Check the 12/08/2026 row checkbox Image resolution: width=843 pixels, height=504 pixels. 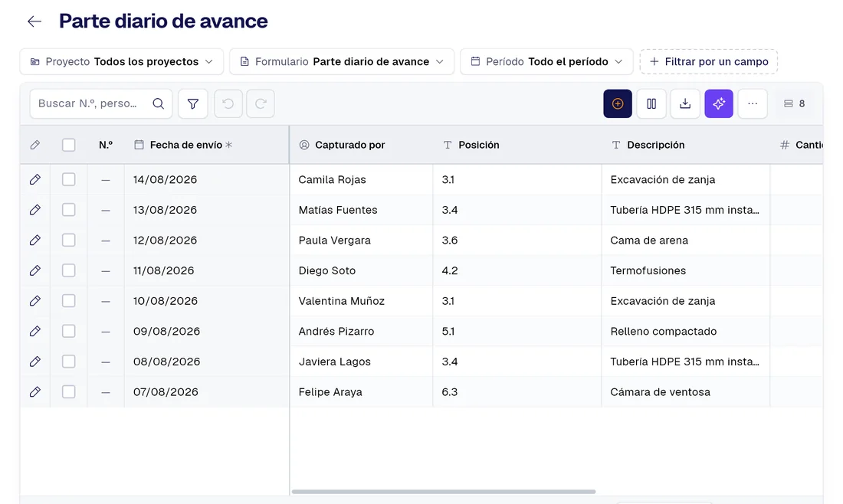[69, 241]
